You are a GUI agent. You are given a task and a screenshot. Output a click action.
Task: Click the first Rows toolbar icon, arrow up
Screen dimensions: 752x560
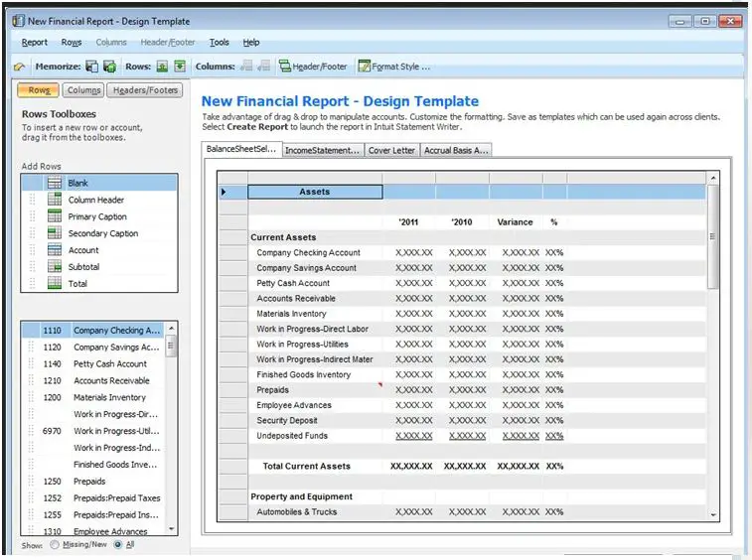click(163, 67)
